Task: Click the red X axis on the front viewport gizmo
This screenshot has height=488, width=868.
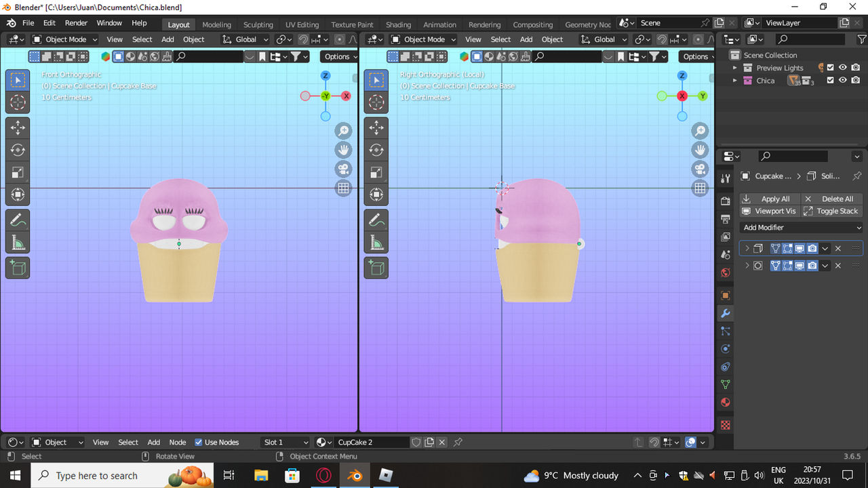Action: pos(346,96)
